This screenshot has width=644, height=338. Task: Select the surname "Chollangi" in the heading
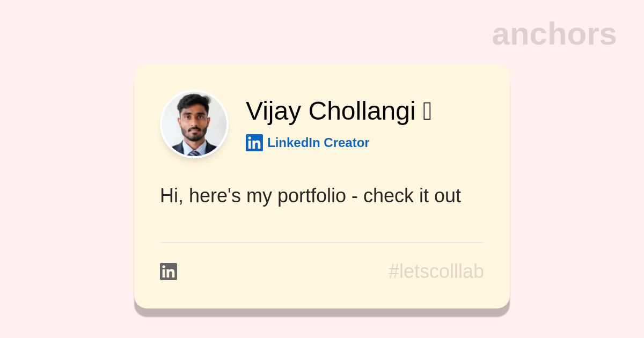(x=362, y=111)
